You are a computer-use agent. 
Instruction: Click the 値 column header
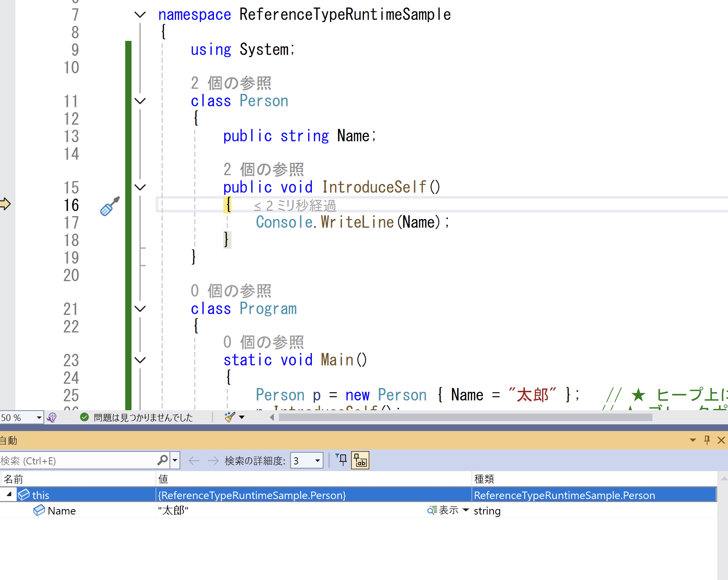click(x=314, y=479)
